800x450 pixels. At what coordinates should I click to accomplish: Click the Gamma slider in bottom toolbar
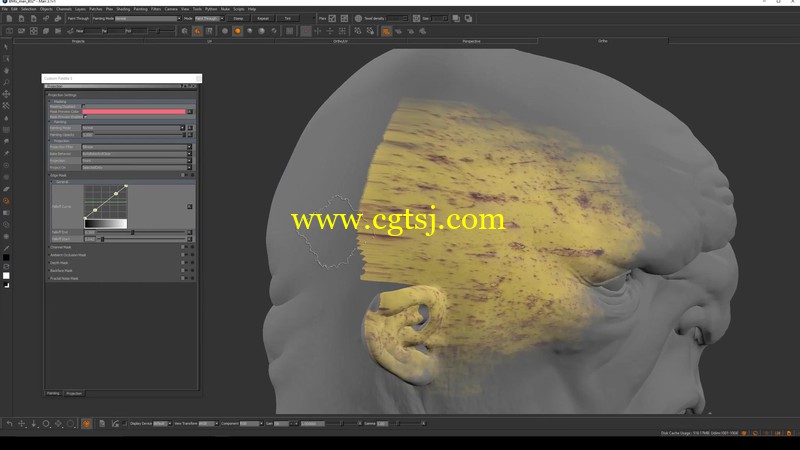[406, 423]
